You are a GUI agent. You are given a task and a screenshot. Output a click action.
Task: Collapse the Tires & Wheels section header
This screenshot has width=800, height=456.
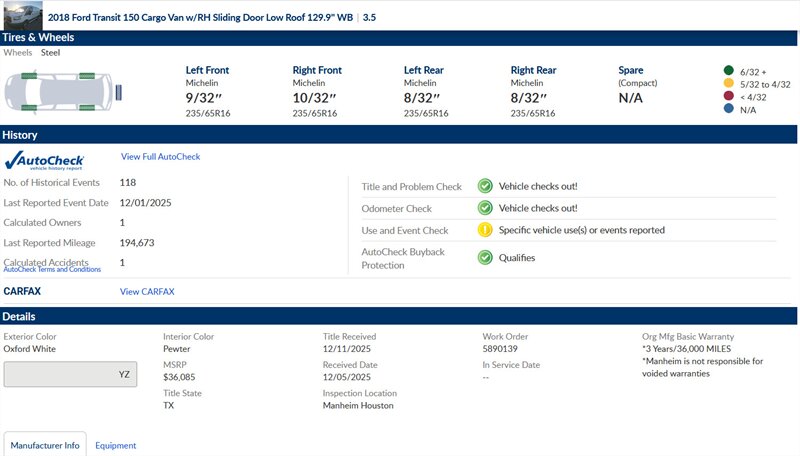(400, 38)
